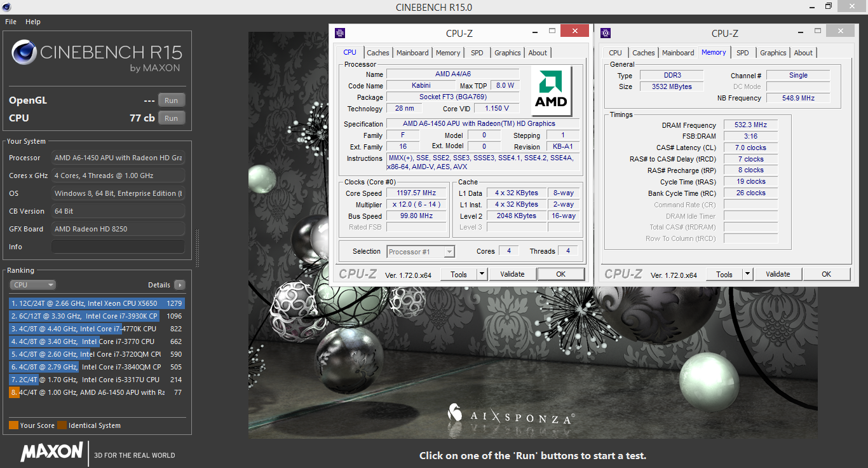This screenshot has width=868, height=468.
Task: Click OK in Memory CPU-Z window
Action: click(x=826, y=275)
